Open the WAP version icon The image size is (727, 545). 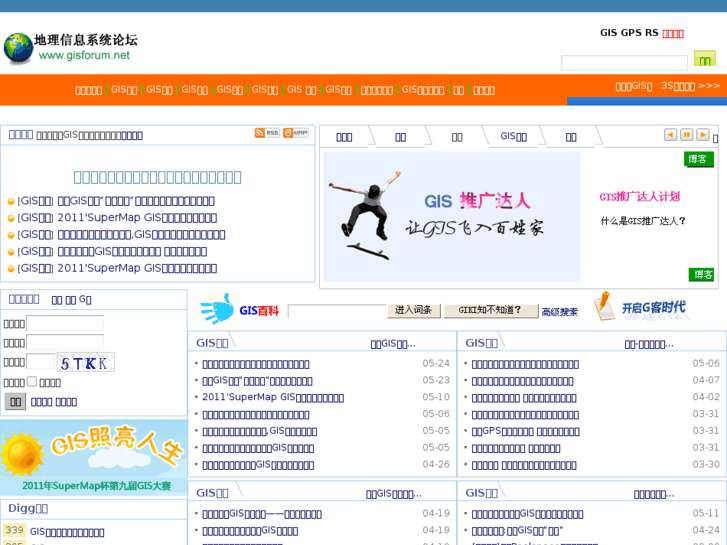(296, 133)
